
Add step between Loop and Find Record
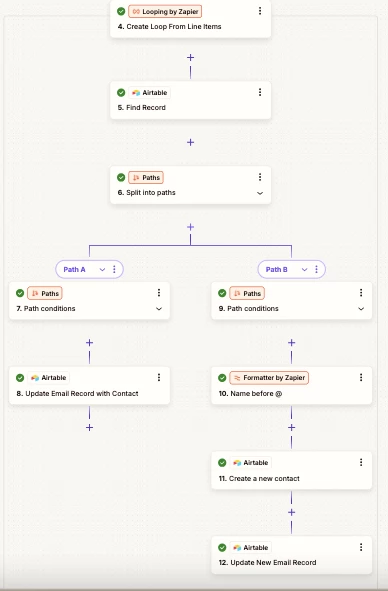coord(190,58)
